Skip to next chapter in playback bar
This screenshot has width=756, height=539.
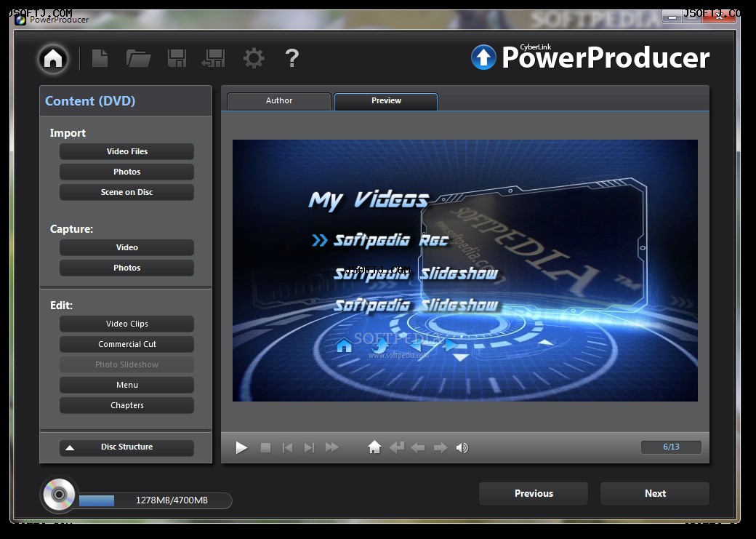[309, 448]
